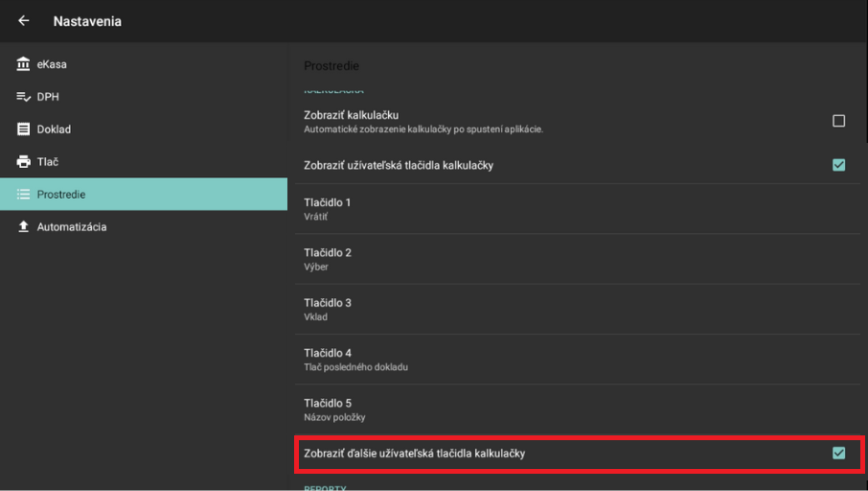This screenshot has height=491, width=868.
Task: Click the Doklad receipt icon
Action: click(x=24, y=129)
